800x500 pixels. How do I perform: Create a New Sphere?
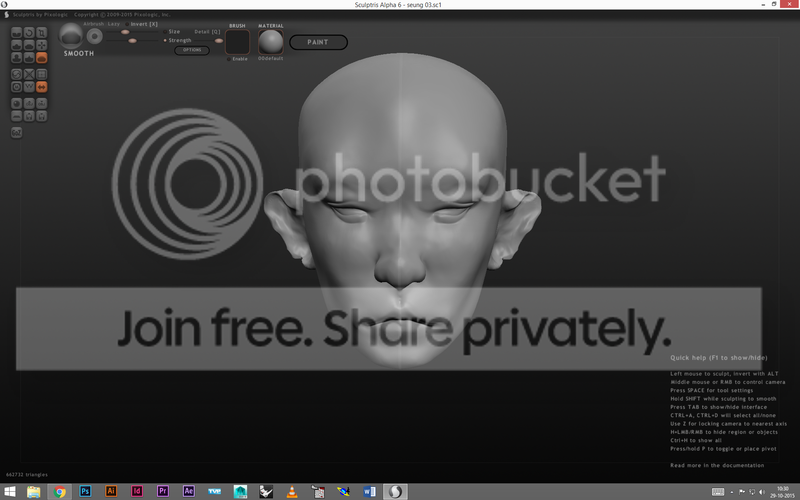16,104
